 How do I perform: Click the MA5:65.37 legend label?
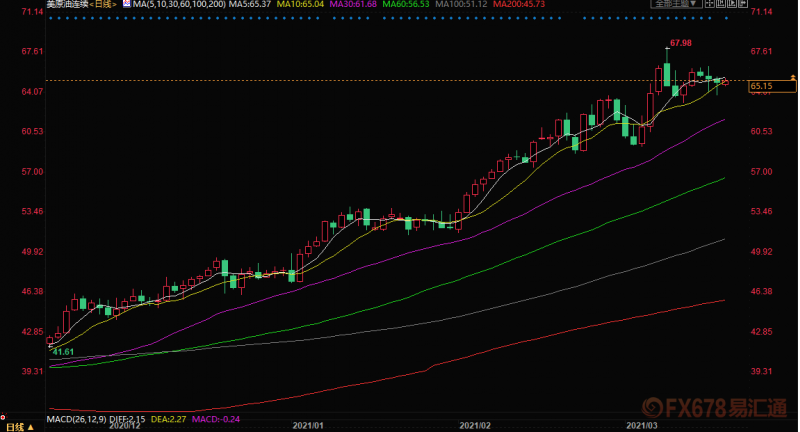248,5
